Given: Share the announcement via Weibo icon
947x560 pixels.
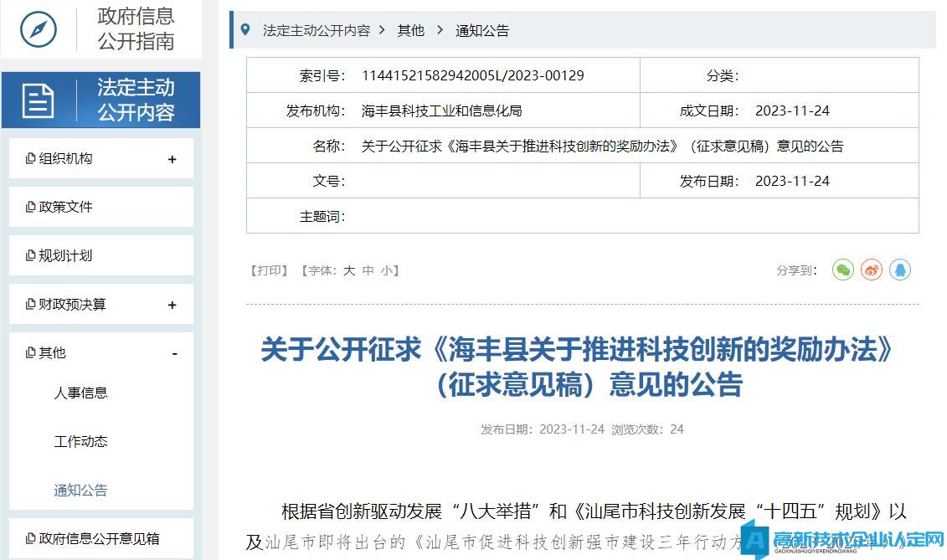Looking at the screenshot, I should point(872,270).
